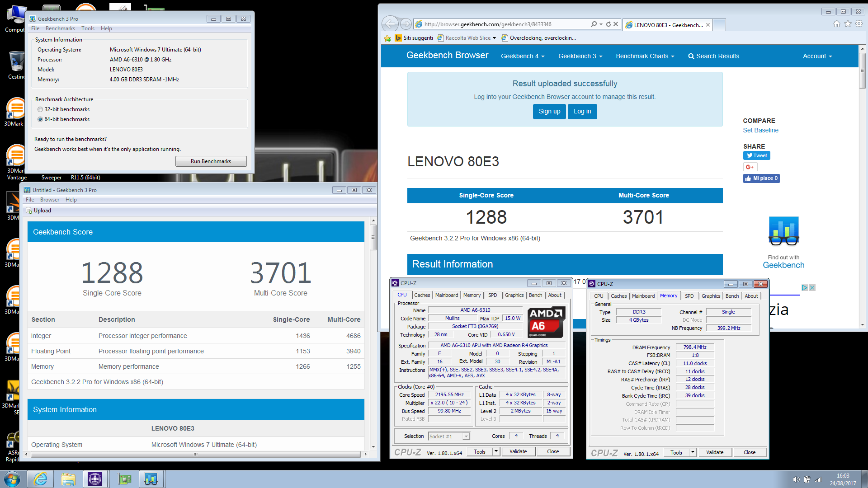Open the browser Home icon
The image size is (868, 488).
click(x=837, y=24)
